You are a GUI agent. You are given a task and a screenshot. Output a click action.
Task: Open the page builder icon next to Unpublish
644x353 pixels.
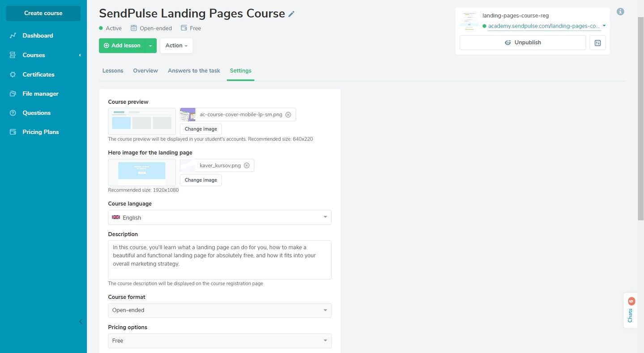pyautogui.click(x=597, y=43)
